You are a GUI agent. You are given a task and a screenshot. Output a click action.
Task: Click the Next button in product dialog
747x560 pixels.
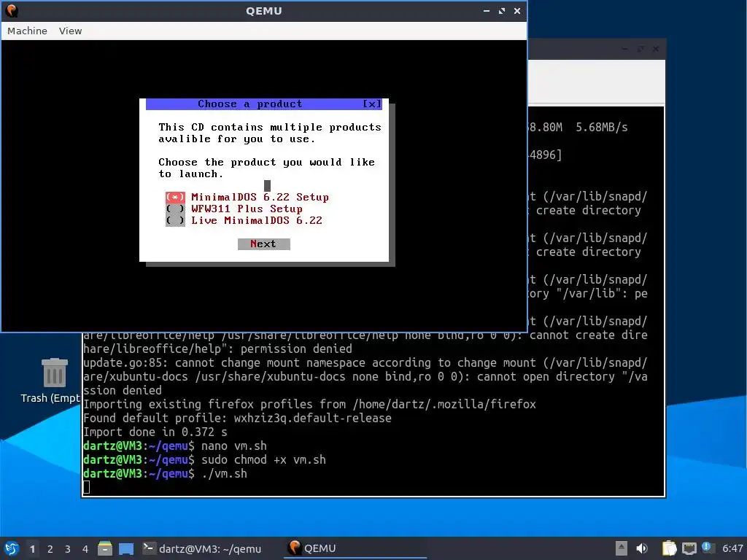click(263, 244)
